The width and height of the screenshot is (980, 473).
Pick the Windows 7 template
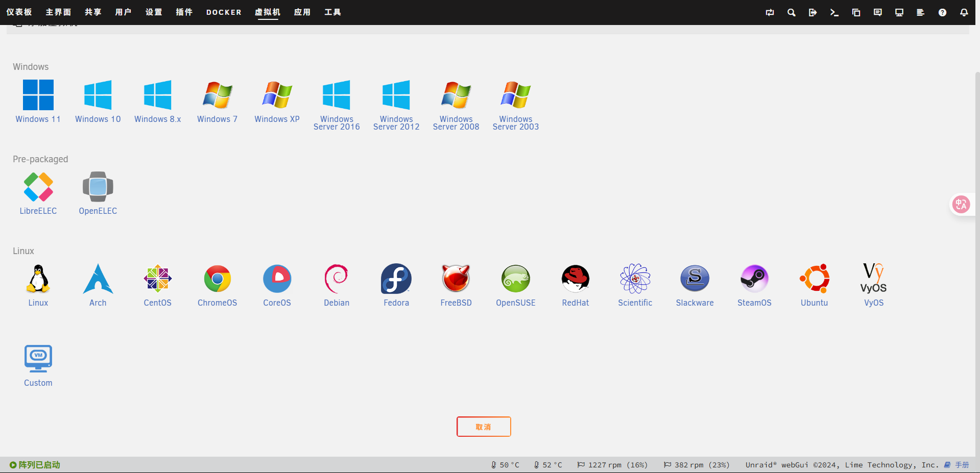coord(218,102)
